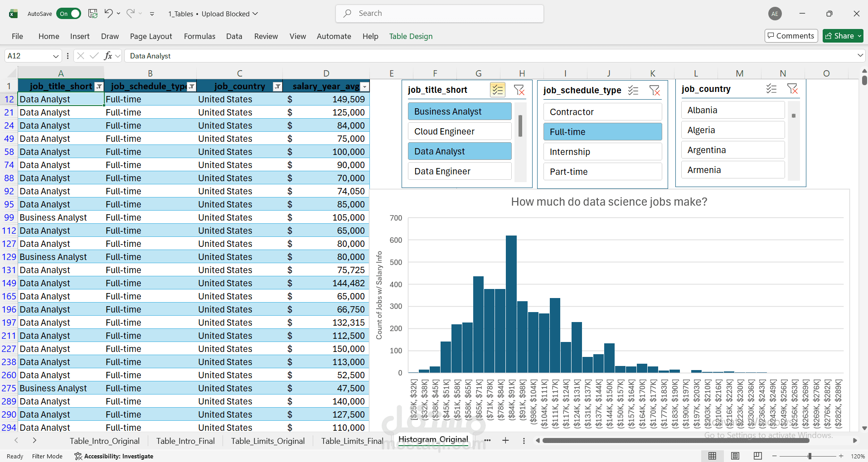
Task: Open Customize Quick Access Toolbar arrow
Action: (152, 14)
